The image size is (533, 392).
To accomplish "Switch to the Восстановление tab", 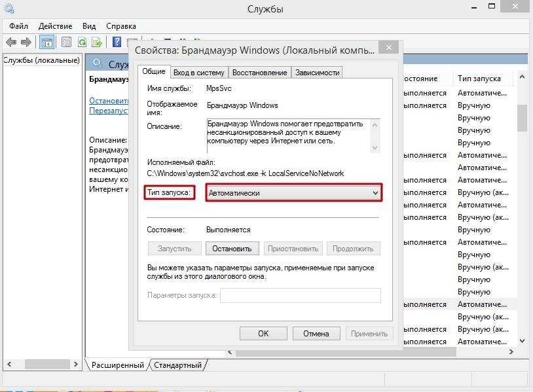I will coord(259,73).
